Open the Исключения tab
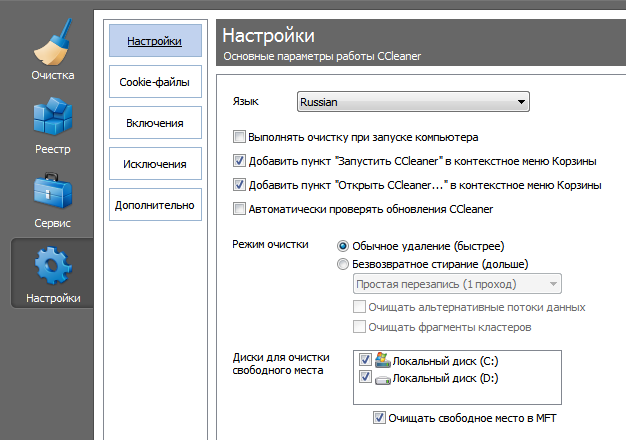 (x=155, y=164)
